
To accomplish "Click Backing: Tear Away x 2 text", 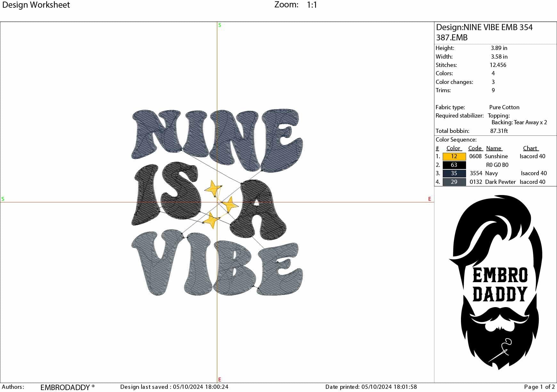I will (519, 122).
